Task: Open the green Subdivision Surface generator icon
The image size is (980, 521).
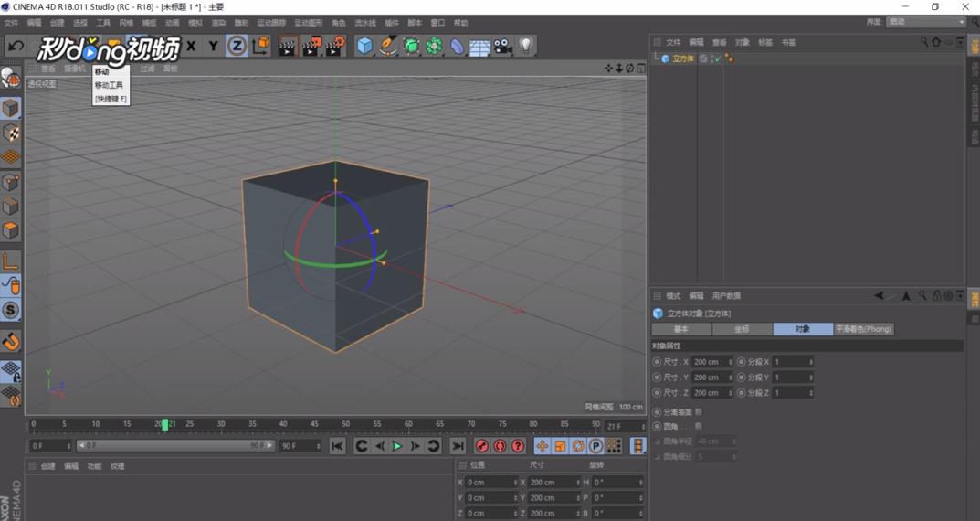Action: pos(411,46)
